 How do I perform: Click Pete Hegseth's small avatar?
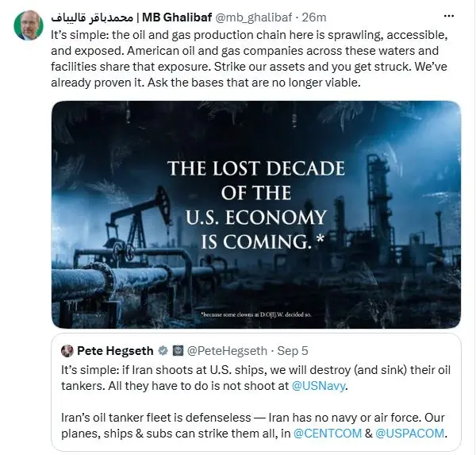point(67,351)
